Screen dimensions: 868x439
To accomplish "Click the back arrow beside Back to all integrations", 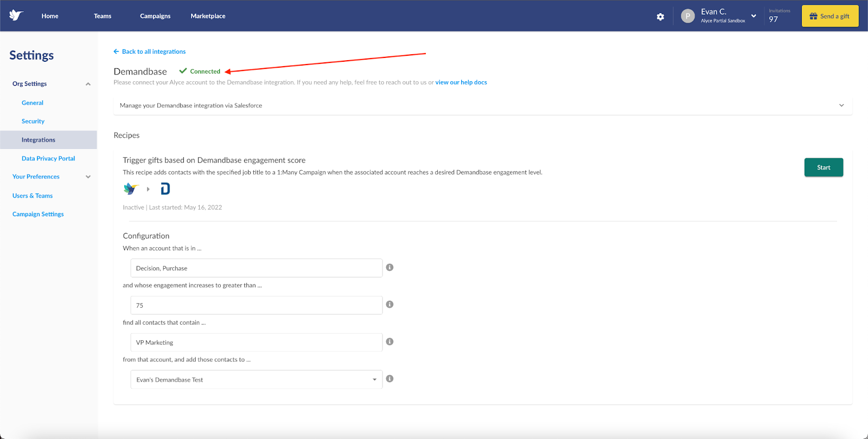I will [116, 51].
